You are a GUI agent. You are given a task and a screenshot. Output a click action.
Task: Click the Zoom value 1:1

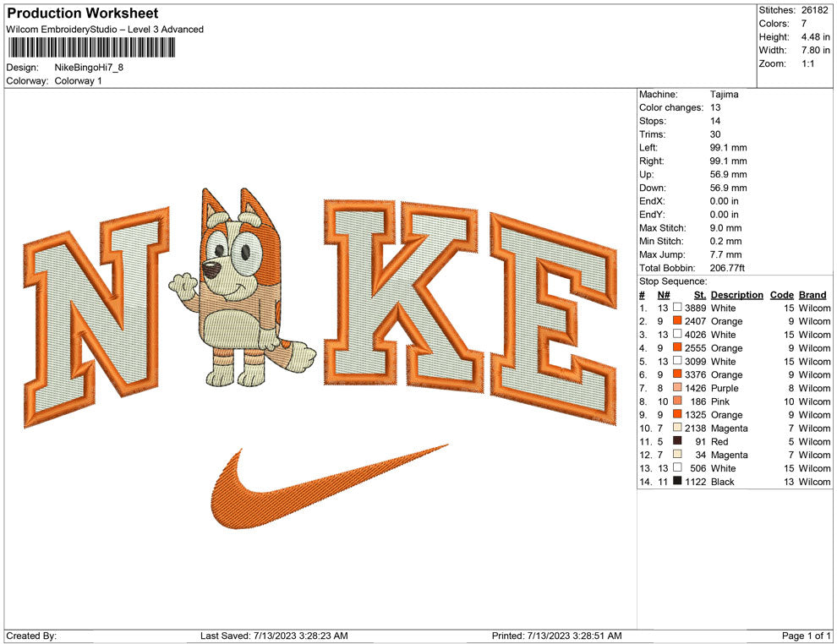point(807,63)
